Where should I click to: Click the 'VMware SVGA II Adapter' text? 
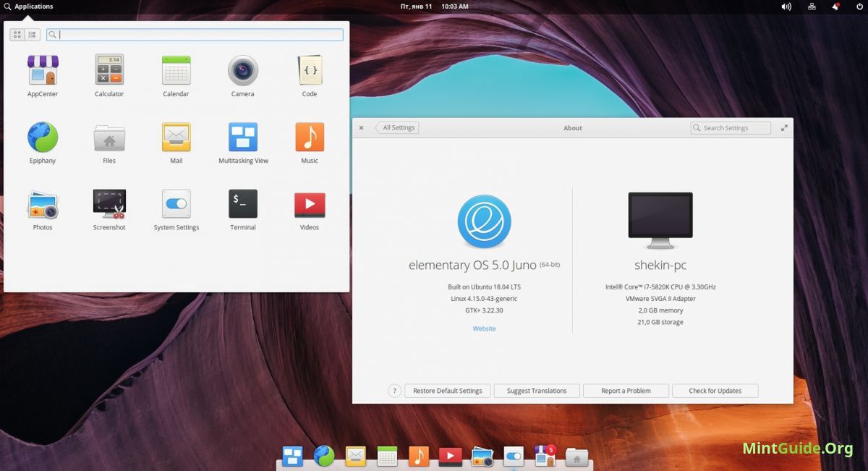[660, 299]
